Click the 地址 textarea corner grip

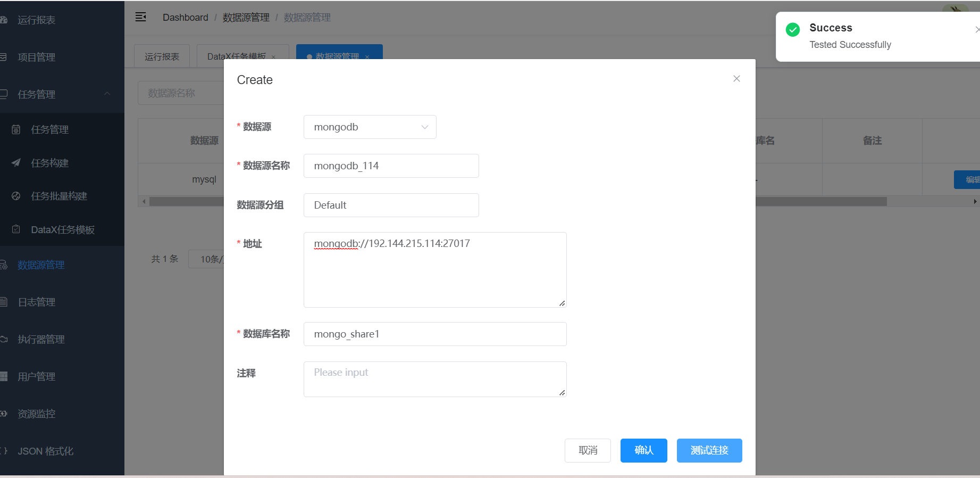pos(562,303)
